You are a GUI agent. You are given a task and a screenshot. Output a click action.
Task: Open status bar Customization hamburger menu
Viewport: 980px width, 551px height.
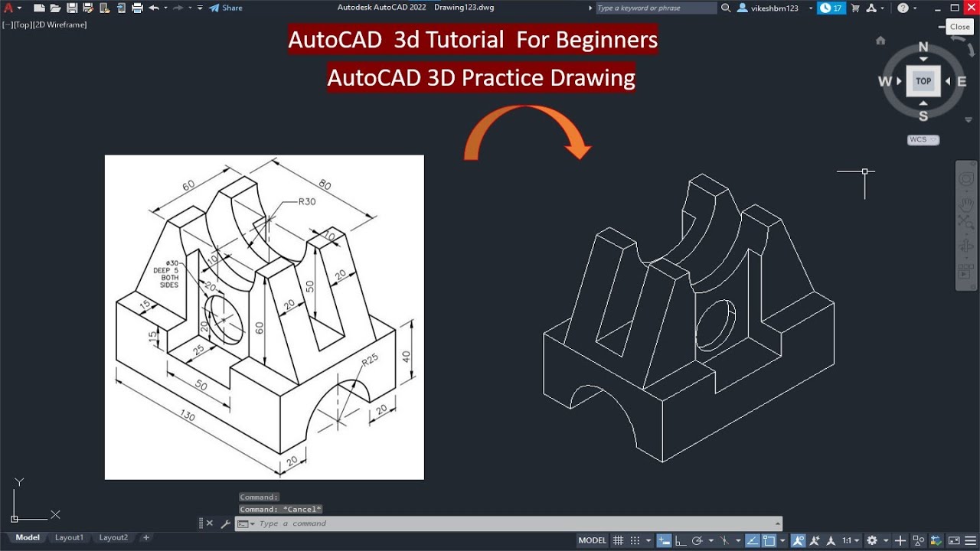tap(970, 540)
